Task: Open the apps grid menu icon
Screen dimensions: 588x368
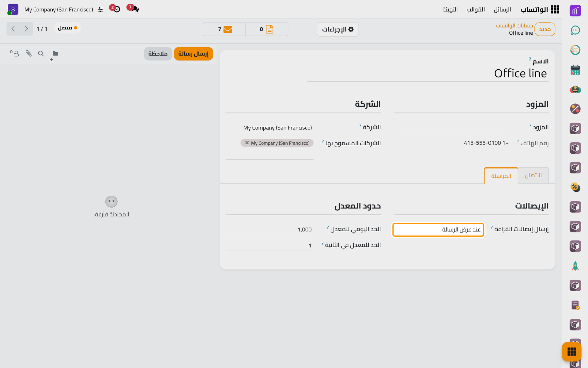Action: click(x=555, y=10)
